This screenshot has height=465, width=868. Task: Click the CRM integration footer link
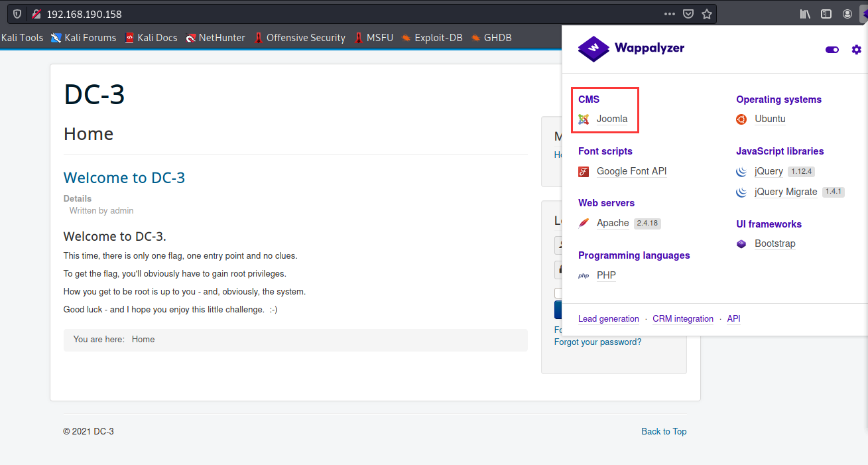coord(683,319)
